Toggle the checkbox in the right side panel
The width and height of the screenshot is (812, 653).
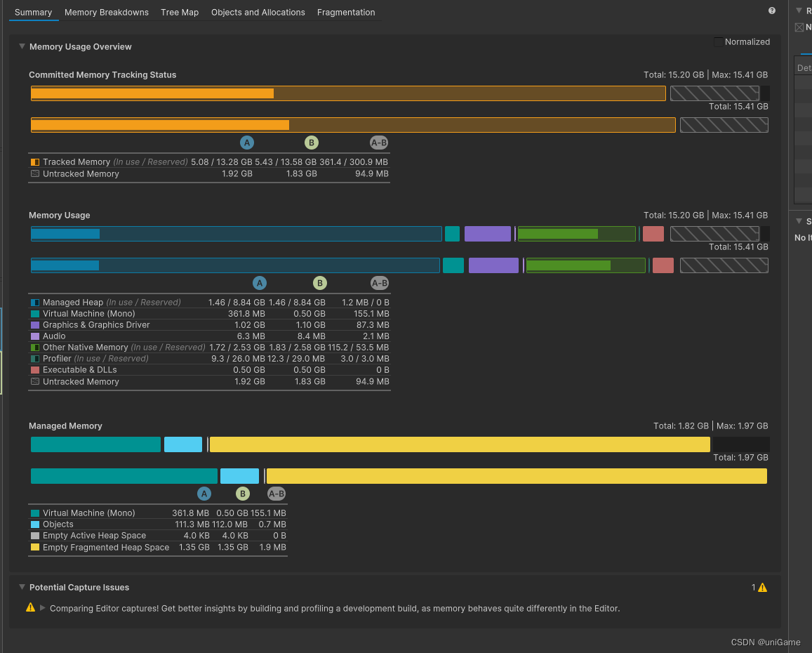[x=799, y=27]
